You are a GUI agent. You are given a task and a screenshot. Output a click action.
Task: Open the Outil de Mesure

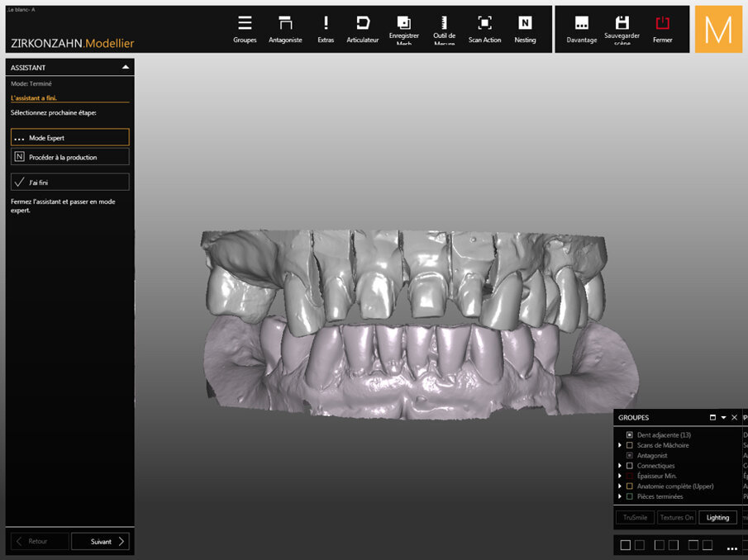444,27
